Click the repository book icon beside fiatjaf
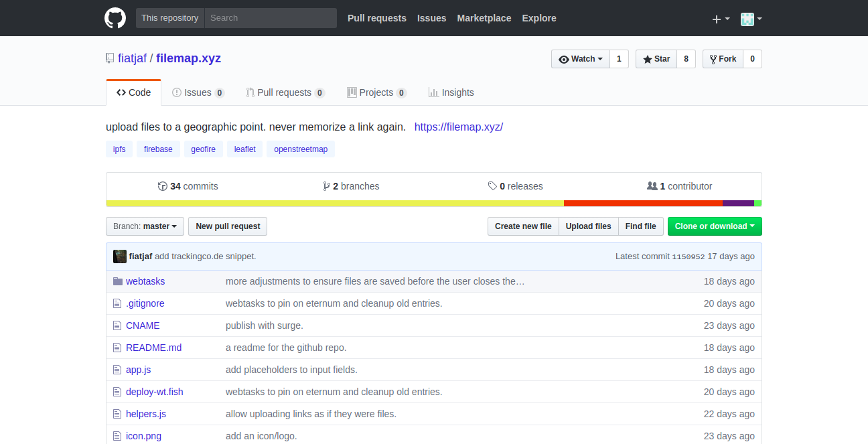The height and width of the screenshot is (444, 868). pos(110,58)
